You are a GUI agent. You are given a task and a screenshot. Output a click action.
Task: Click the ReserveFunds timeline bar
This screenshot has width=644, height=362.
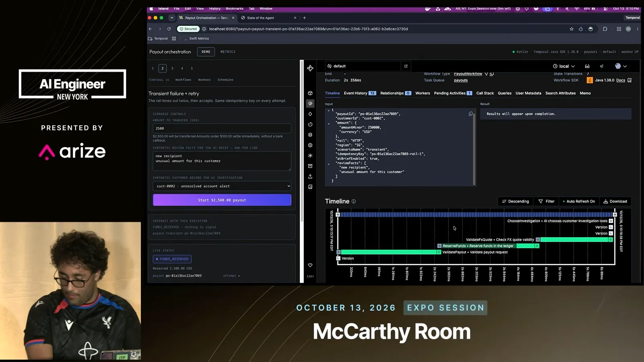488,246
